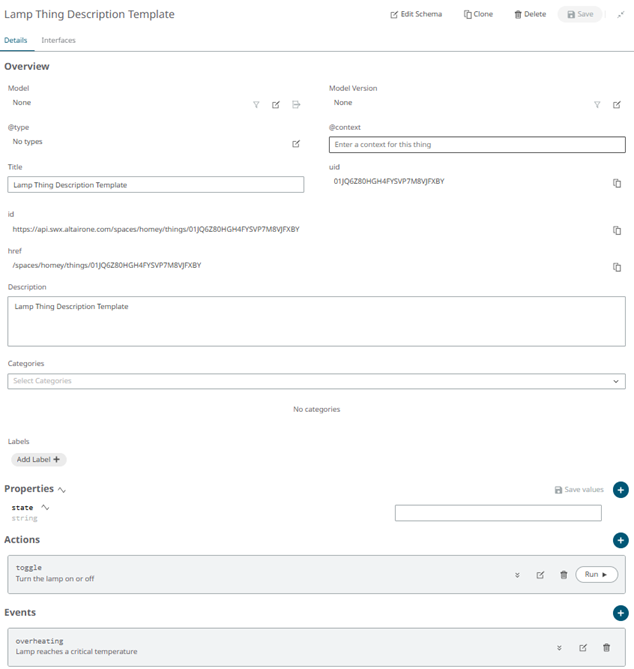Screen dimensions: 634x669
Task: Add a new property
Action: [620, 490]
